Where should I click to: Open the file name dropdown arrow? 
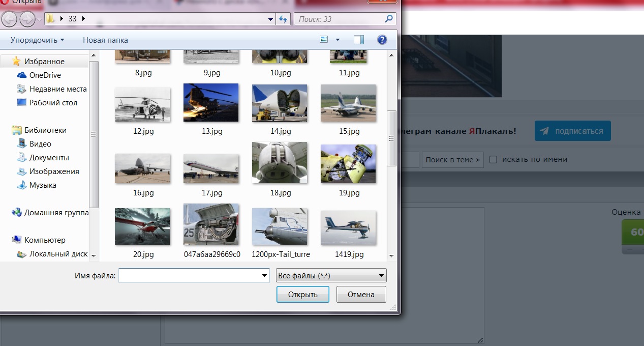[264, 276]
